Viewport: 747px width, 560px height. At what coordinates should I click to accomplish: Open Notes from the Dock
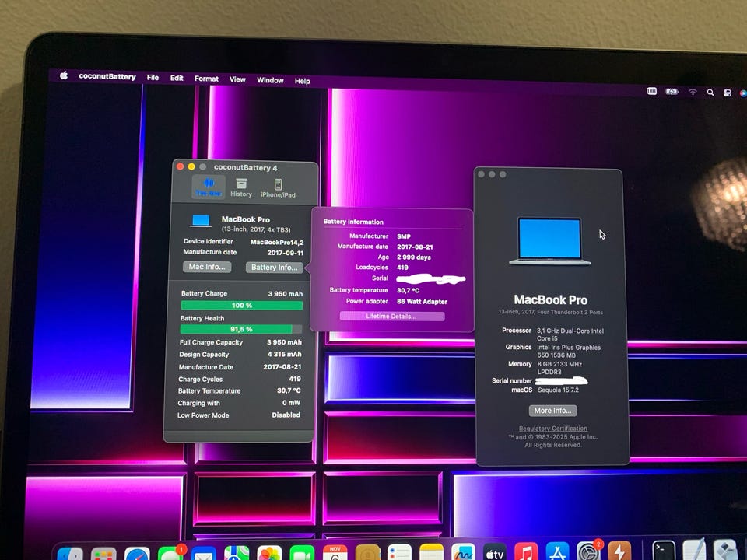point(432,552)
